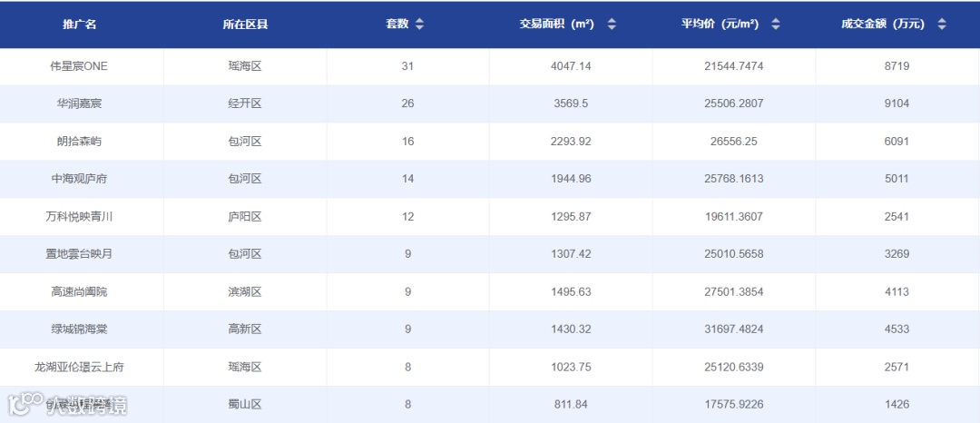Click the average price 19611.3607

click(734, 217)
